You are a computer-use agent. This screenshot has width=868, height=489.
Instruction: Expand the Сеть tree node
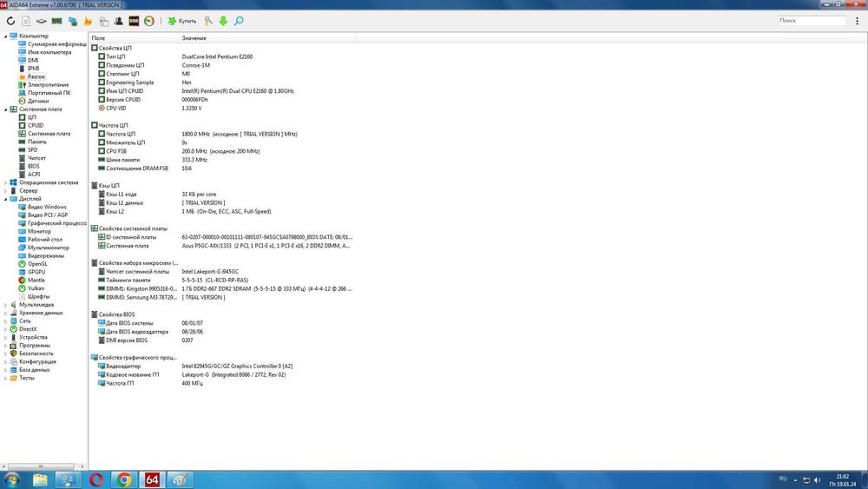(x=5, y=320)
